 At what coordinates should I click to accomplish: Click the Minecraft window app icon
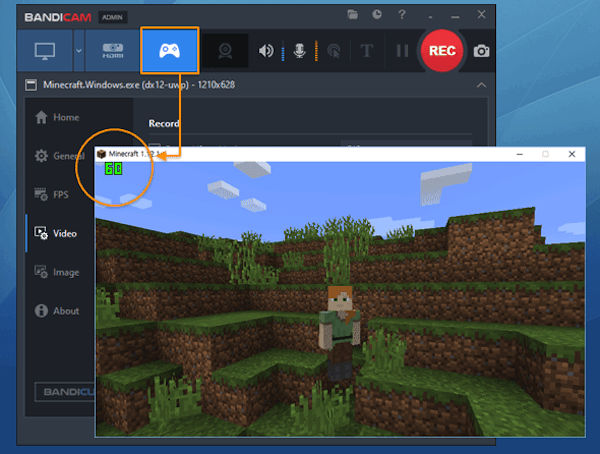tap(101, 154)
